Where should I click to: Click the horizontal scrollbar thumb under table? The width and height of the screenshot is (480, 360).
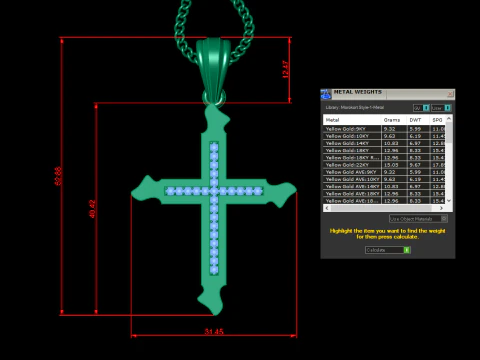click(381, 208)
